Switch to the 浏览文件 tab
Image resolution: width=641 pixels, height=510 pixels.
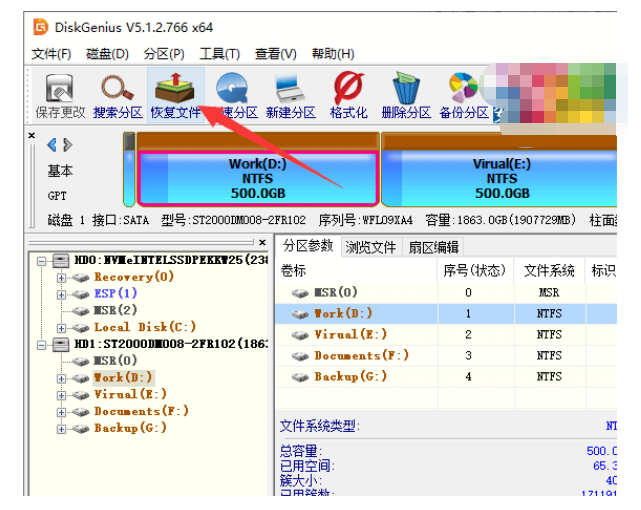[x=371, y=247]
